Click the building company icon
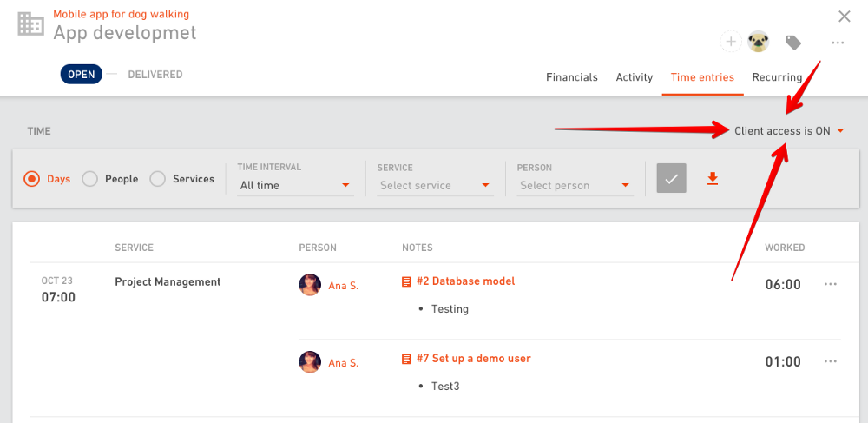 pos(30,23)
